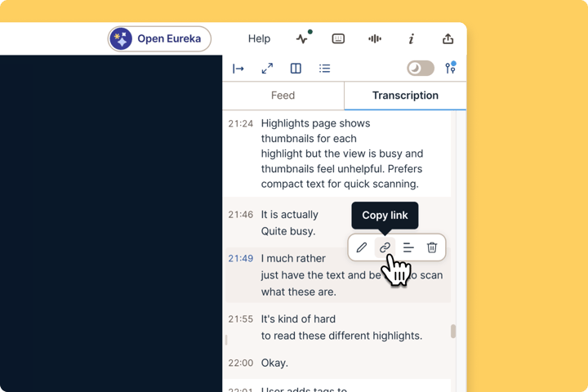Collapse panel with the arrow-to-right icon
This screenshot has width=588, height=392.
tap(238, 69)
